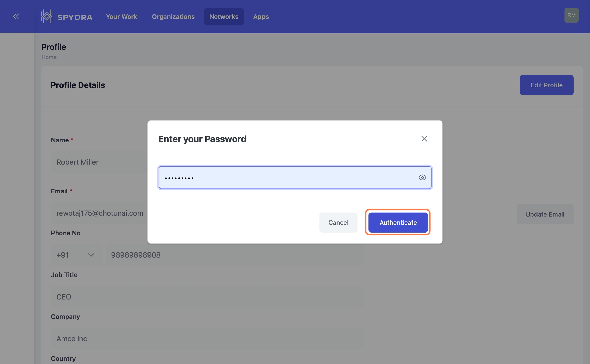Click the Spydra logo icon
The width and height of the screenshot is (590, 364).
[x=47, y=17]
